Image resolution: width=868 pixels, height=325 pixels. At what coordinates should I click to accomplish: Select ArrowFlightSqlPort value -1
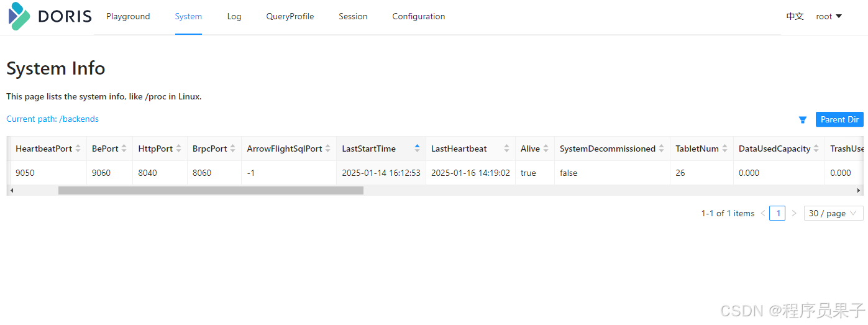tap(251, 173)
